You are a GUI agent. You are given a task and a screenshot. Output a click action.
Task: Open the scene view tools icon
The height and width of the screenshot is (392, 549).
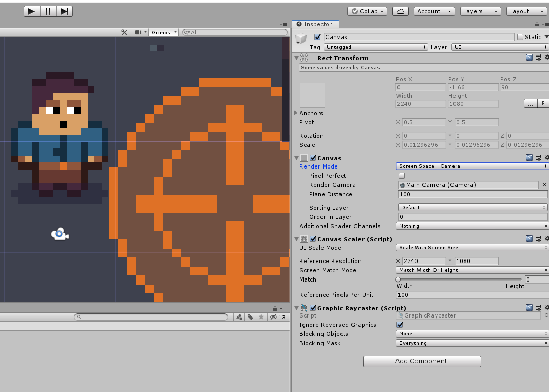(x=124, y=32)
